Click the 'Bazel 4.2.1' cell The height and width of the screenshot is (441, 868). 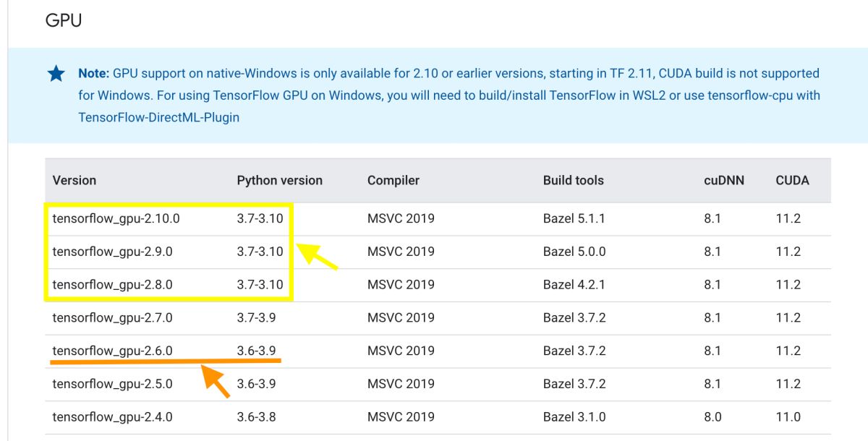pos(574,285)
